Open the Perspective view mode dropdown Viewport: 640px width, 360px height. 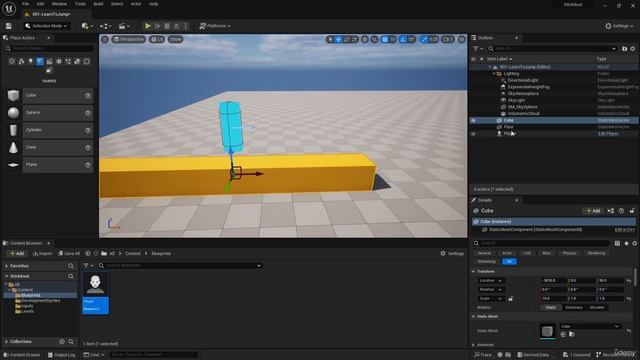[x=129, y=39]
